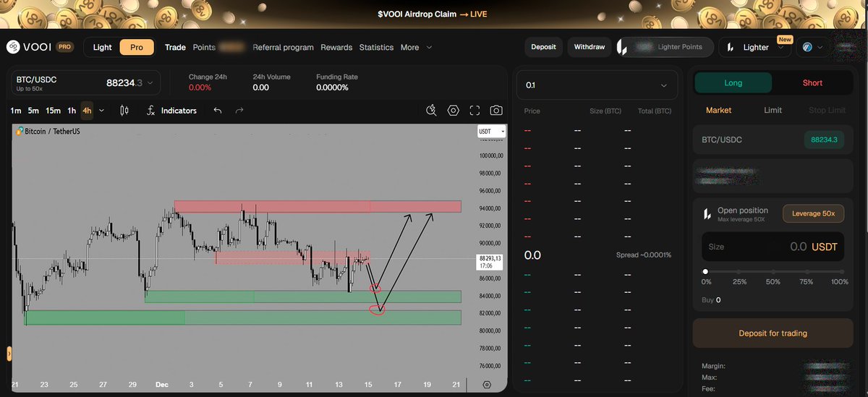Switch to Pro mode
Image resolution: width=868 pixels, height=397 pixels.
pos(137,47)
